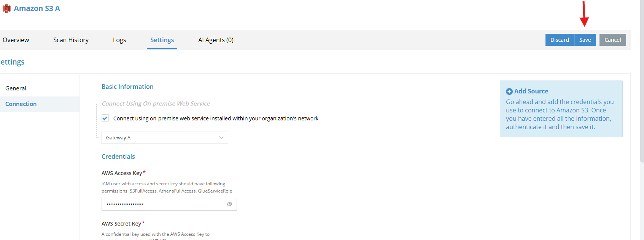Screen dimensions: 644x240
Task: Click the Add Source plus icon
Action: click(x=509, y=92)
